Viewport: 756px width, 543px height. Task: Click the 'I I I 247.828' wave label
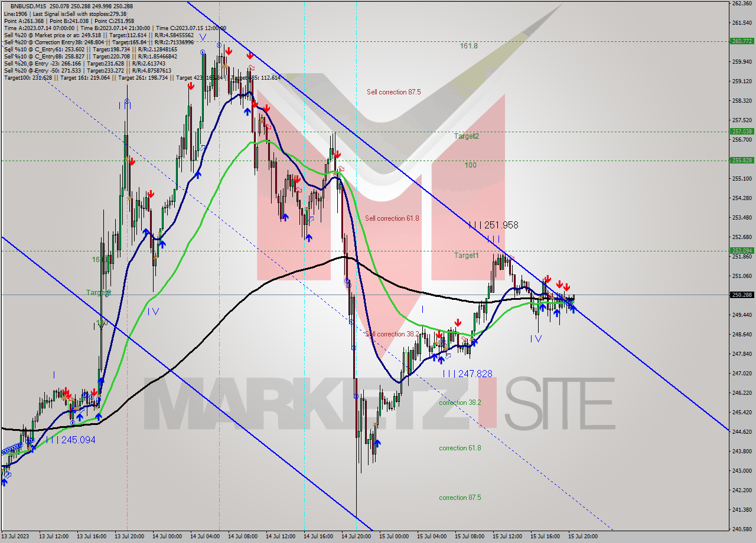pyautogui.click(x=467, y=374)
